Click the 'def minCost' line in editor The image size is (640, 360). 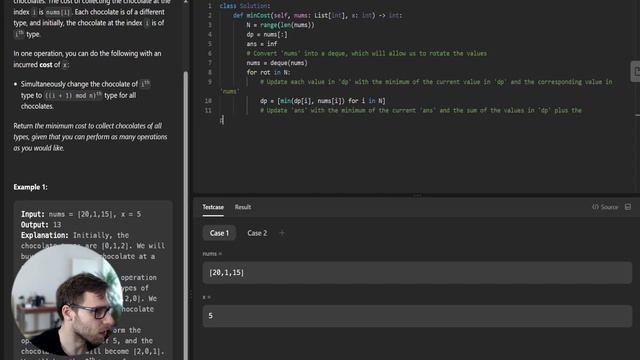point(317,16)
